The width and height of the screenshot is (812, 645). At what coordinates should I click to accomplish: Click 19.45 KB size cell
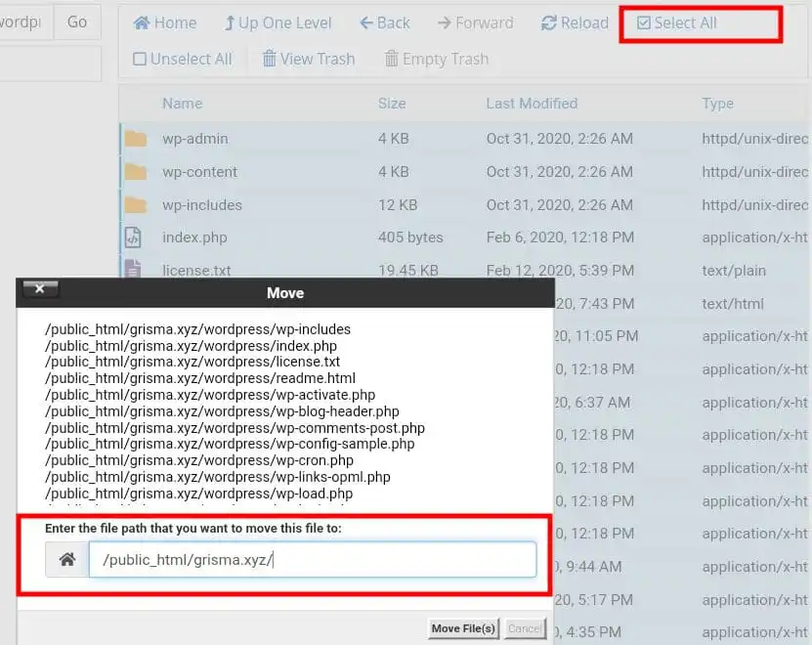408,270
